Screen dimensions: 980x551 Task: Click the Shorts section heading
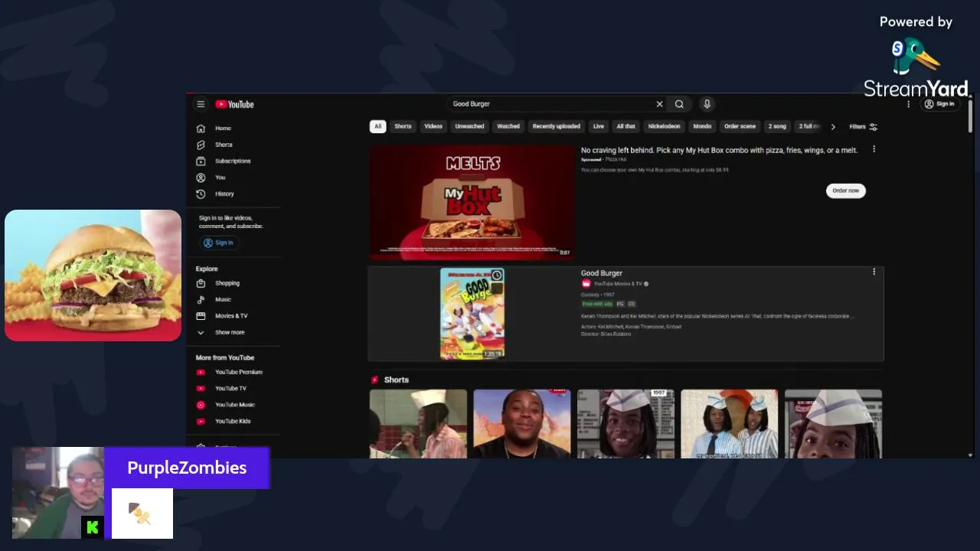(x=397, y=380)
